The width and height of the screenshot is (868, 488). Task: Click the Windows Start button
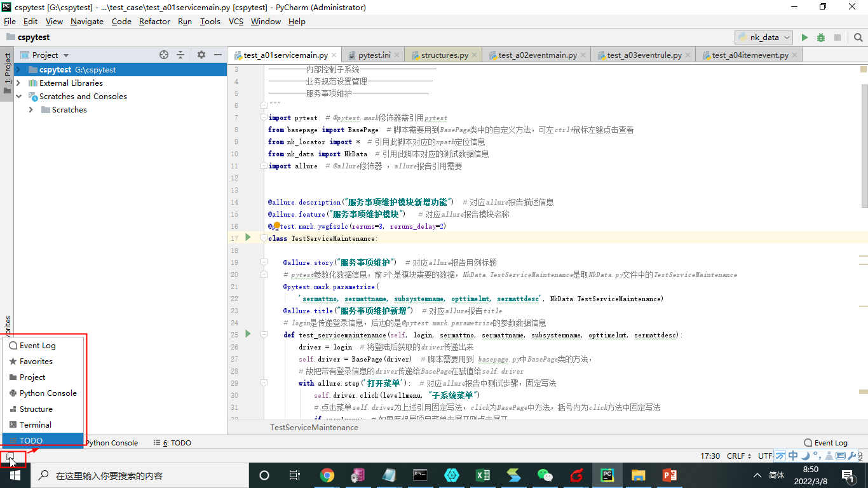click(15, 475)
